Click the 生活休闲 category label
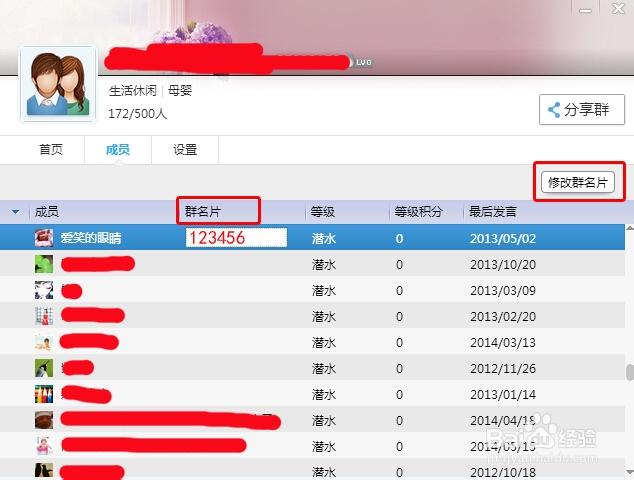Screen dimensions: 634x480 tap(132, 91)
